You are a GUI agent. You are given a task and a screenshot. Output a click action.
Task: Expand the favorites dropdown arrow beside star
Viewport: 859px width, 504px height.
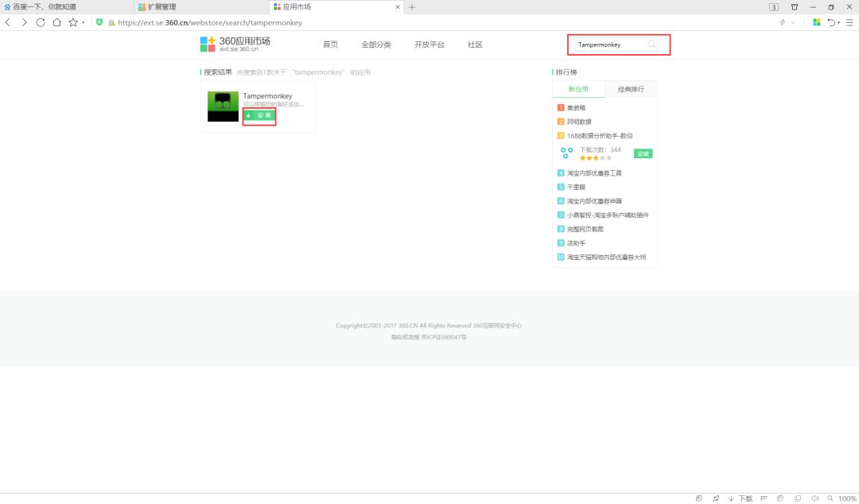click(x=84, y=23)
